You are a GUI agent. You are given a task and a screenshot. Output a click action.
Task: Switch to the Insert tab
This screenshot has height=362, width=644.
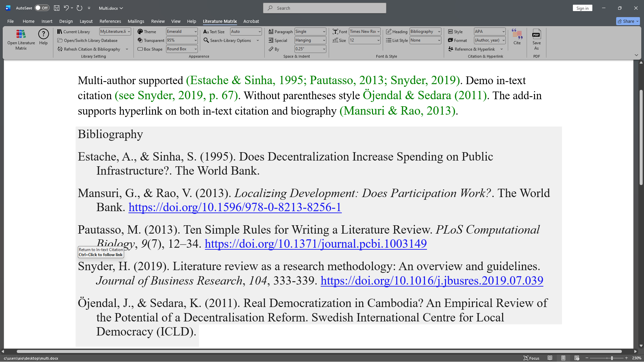[x=47, y=21]
